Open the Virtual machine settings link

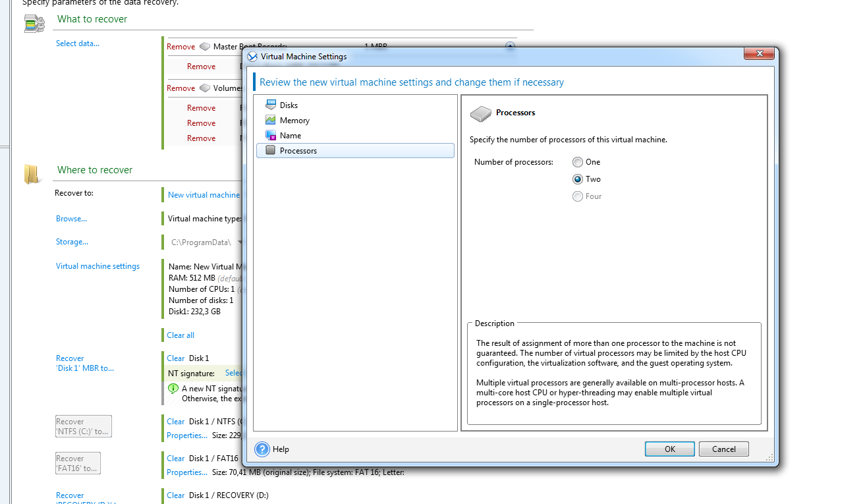pos(97,266)
